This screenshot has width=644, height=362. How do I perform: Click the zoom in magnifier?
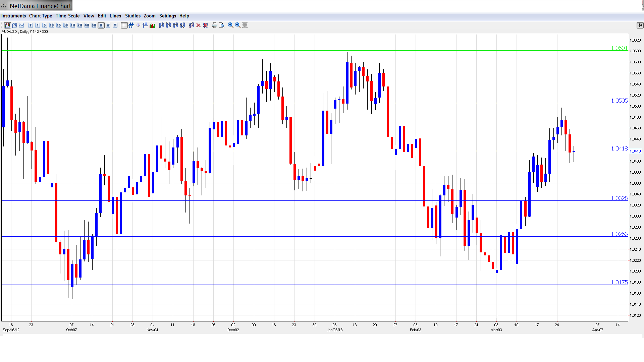(x=231, y=25)
